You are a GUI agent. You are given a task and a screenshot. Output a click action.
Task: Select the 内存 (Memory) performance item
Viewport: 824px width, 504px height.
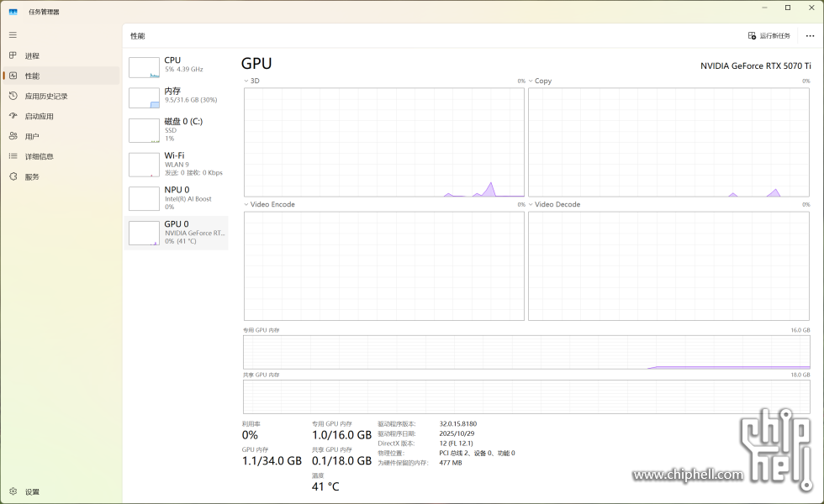click(x=177, y=96)
